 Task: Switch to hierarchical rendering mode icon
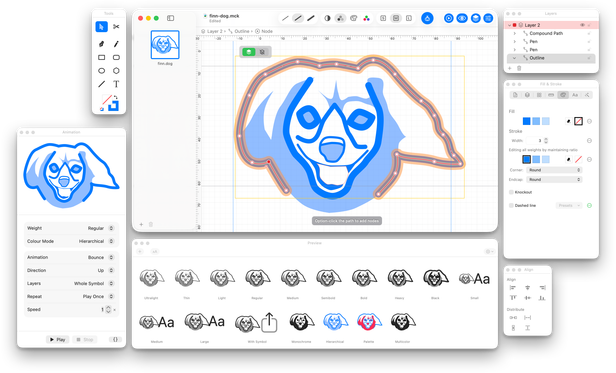tap(340, 18)
